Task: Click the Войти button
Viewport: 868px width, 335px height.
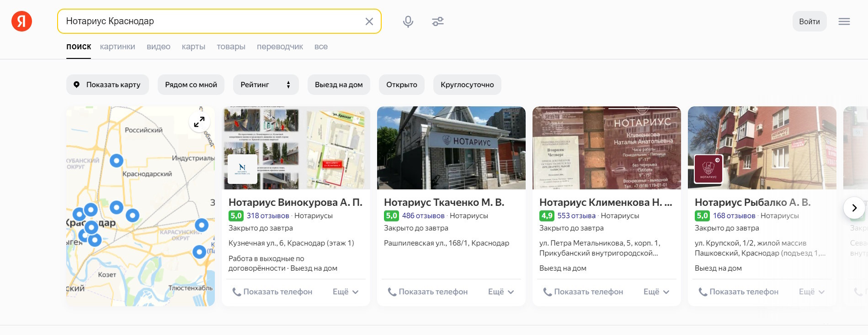Action: [809, 21]
